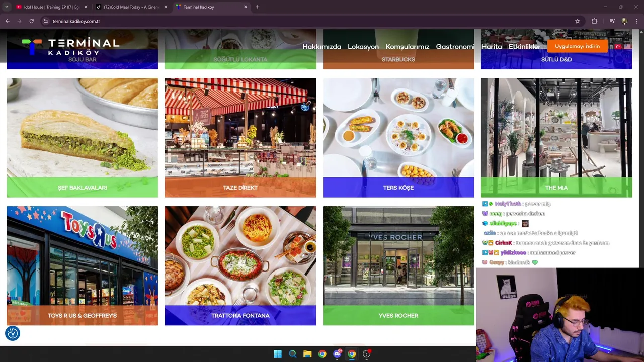644x362 pixels.
Task: View site information icon in address bar
Action: coord(46,21)
